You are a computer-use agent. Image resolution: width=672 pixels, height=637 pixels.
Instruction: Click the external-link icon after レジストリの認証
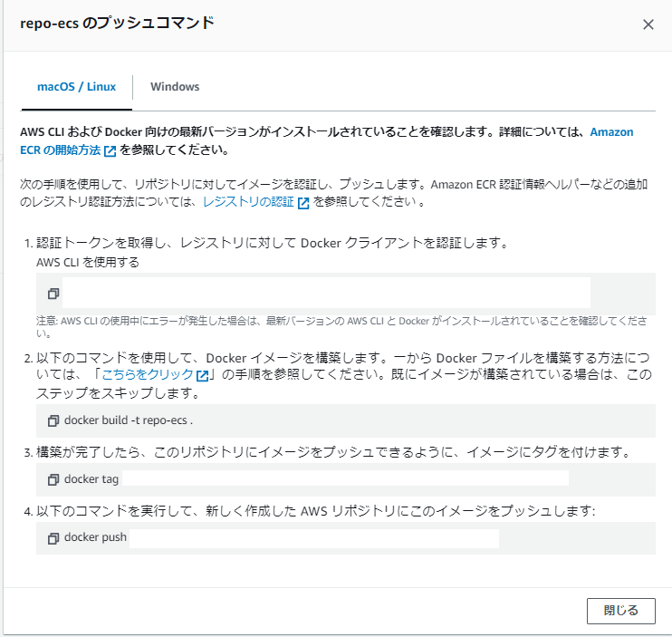[303, 203]
